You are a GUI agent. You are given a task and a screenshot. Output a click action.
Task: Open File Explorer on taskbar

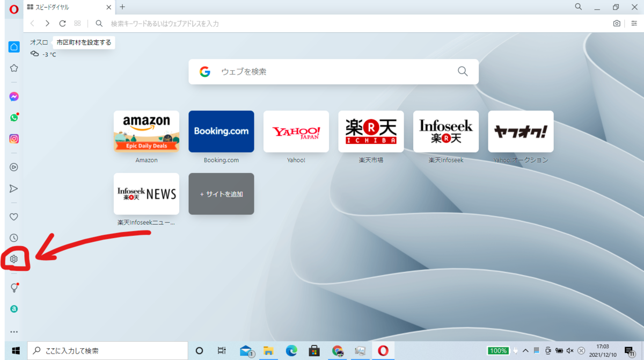[269, 350]
